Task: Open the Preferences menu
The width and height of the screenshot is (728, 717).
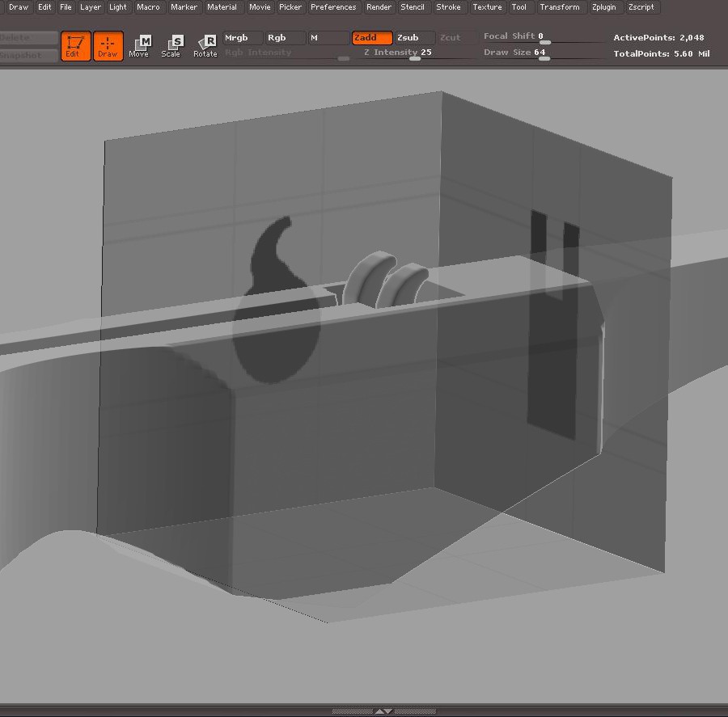Action: (x=333, y=7)
